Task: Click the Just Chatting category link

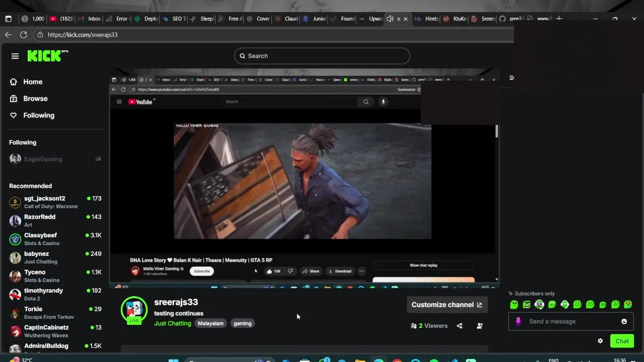Action: click(x=173, y=323)
